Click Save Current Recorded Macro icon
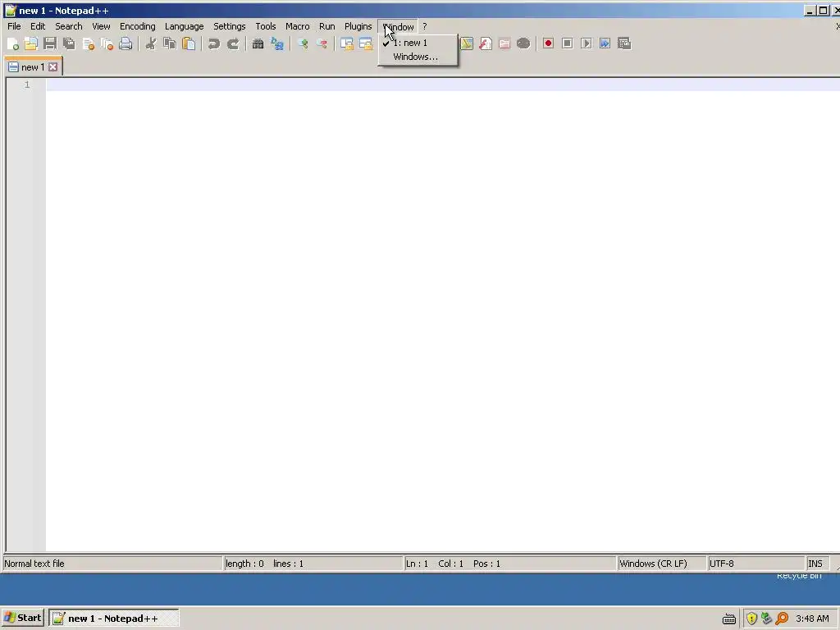Screen dimensions: 840x630 624,44
